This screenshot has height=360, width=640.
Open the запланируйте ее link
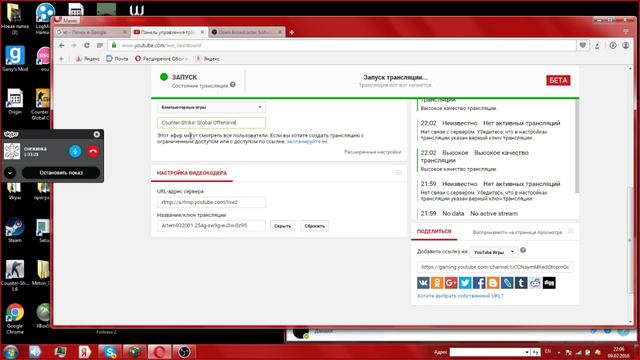point(307,141)
